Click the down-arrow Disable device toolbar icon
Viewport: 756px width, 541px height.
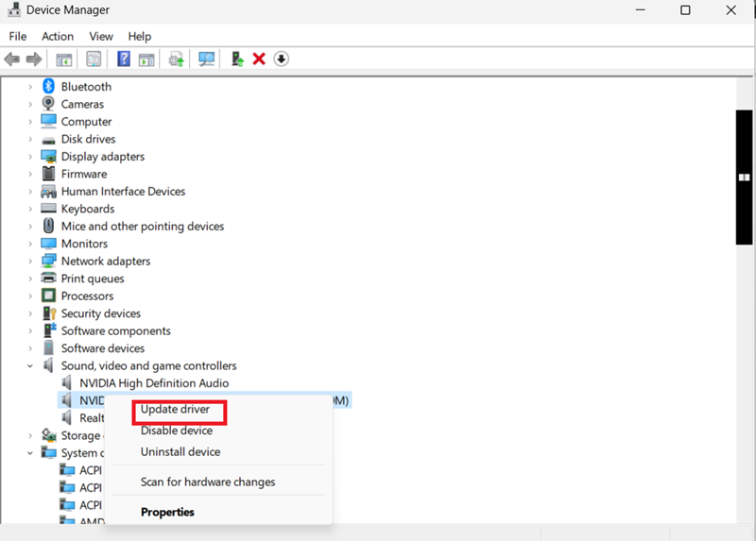point(281,59)
